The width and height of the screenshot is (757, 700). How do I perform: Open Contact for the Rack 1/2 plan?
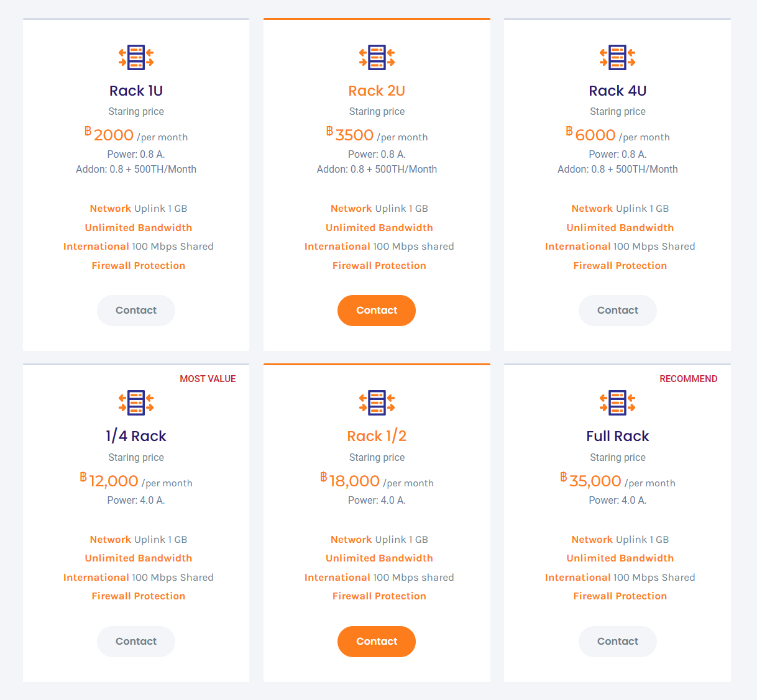pyautogui.click(x=377, y=642)
